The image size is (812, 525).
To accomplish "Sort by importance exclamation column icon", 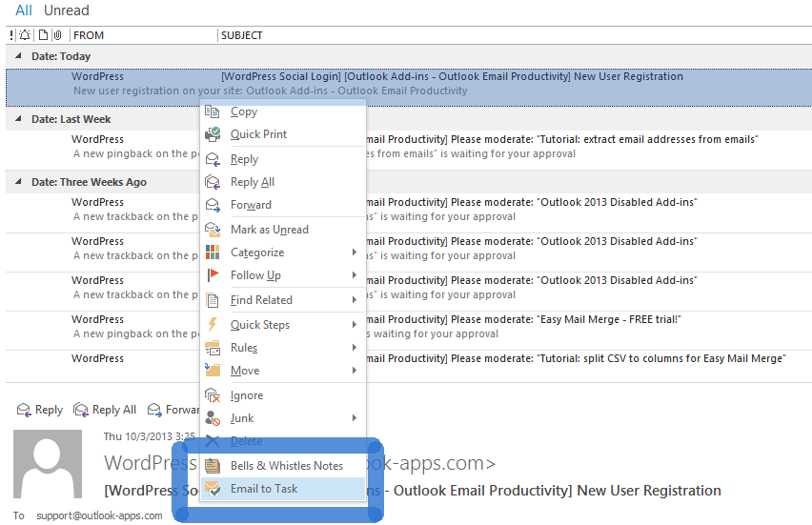I will (x=11, y=35).
